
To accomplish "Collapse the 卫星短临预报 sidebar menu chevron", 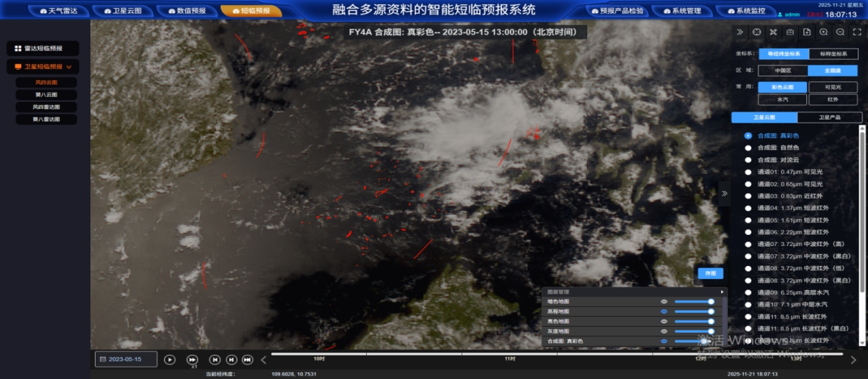I will tap(68, 66).
